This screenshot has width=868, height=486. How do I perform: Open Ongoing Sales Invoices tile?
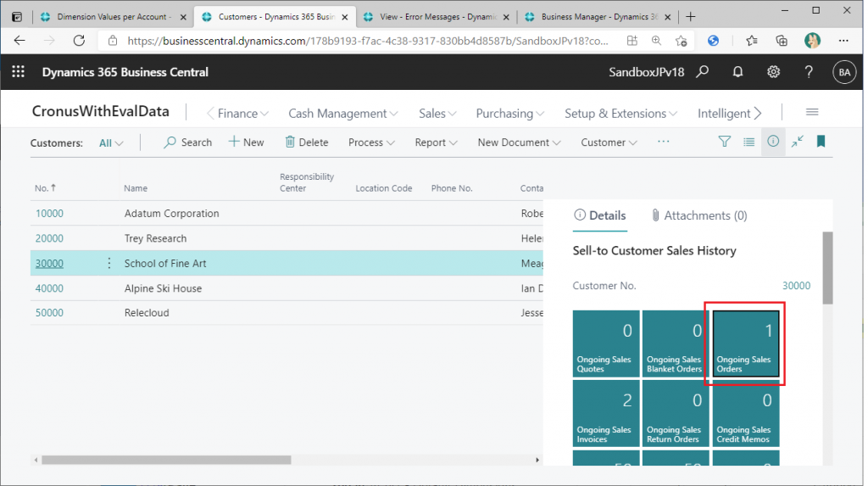[x=606, y=413]
